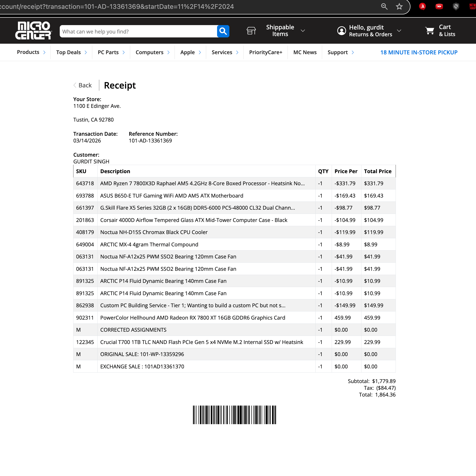The height and width of the screenshot is (476, 476).
Task: Focus the 'What can we help you find?' search box
Action: [x=138, y=31]
